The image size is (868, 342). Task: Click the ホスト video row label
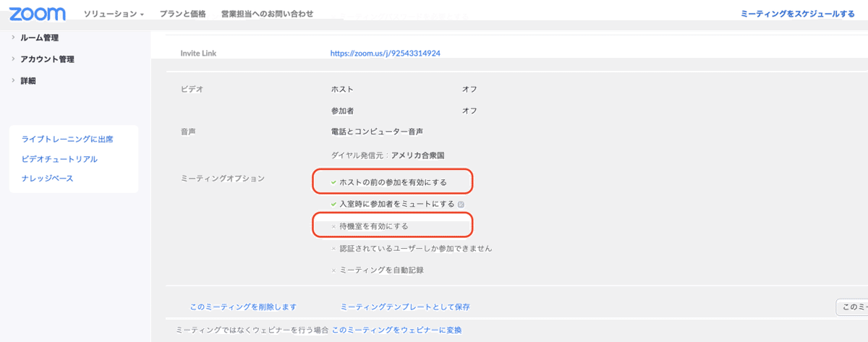click(342, 89)
